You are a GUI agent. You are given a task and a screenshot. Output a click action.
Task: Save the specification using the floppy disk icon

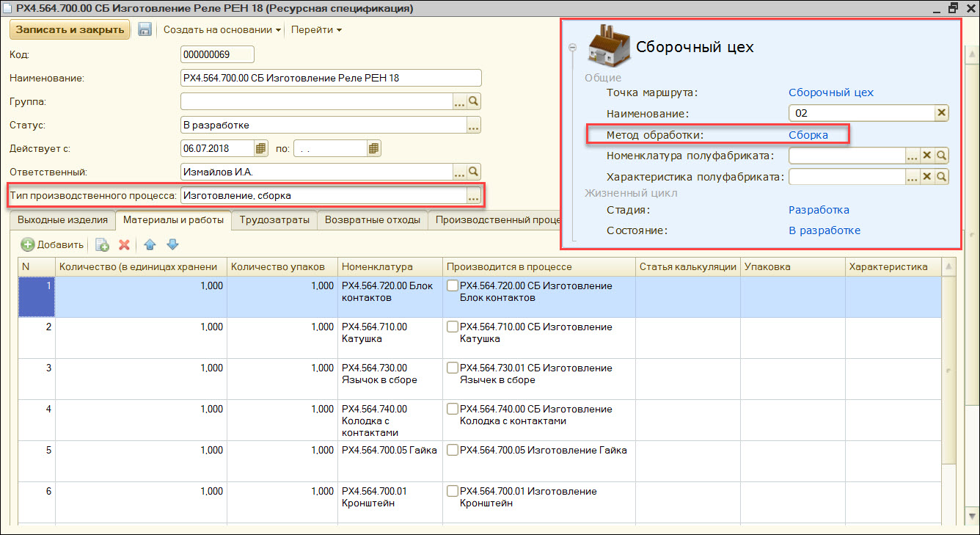click(x=145, y=29)
